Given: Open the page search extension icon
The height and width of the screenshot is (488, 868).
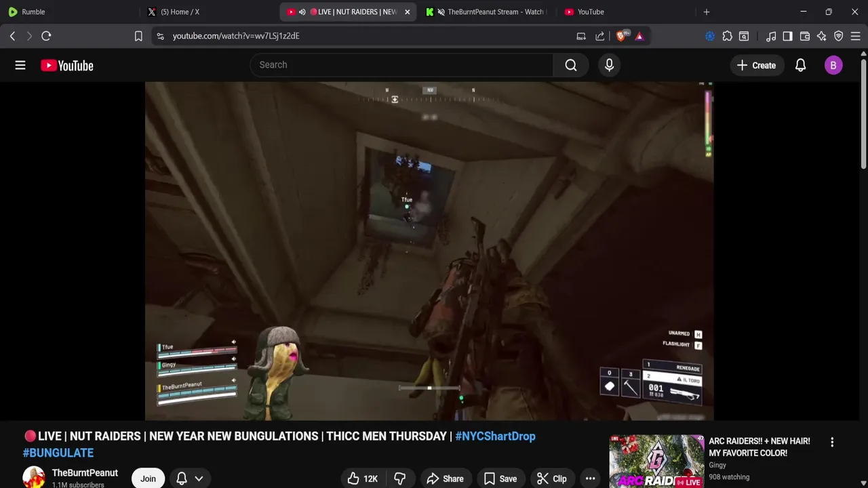Looking at the screenshot, I should click(x=744, y=36).
